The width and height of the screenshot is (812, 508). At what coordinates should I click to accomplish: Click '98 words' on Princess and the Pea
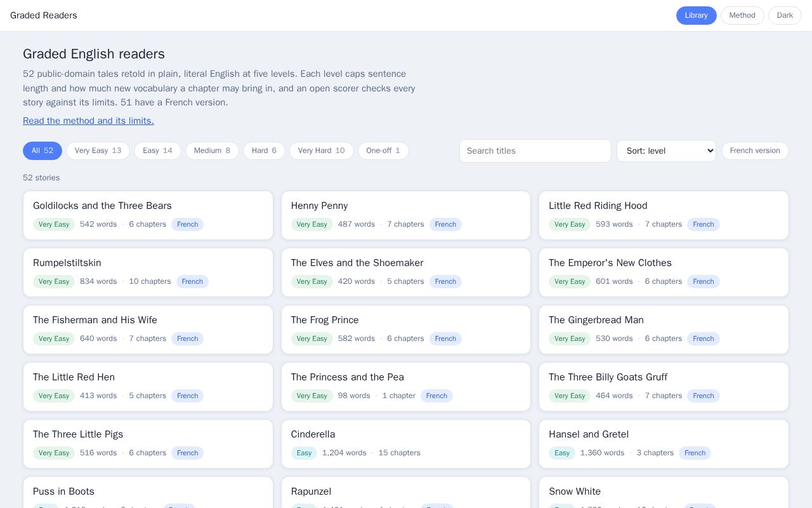click(354, 396)
